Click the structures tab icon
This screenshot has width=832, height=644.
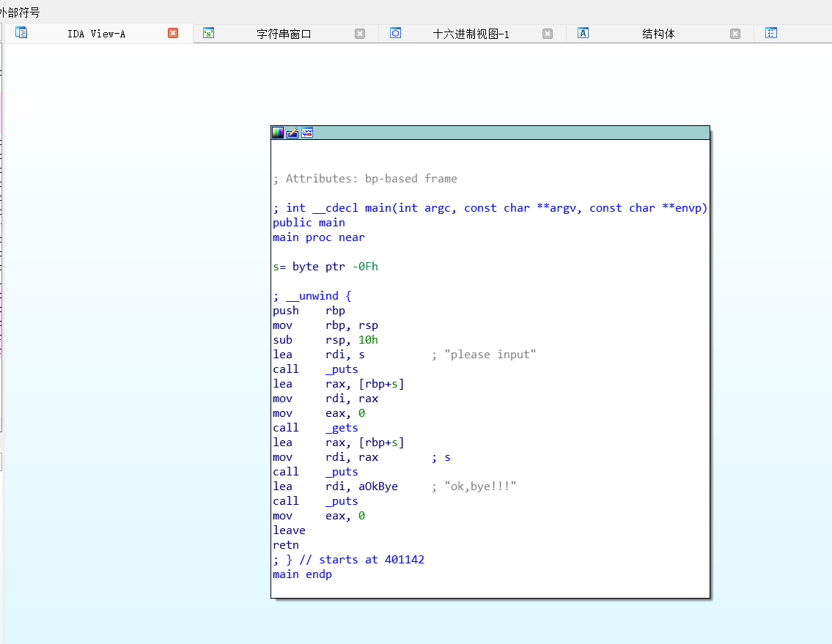[x=583, y=33]
